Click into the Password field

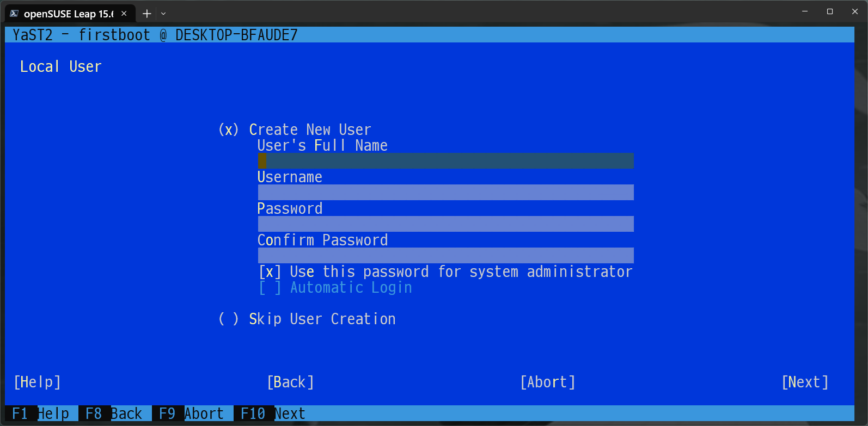(445, 224)
